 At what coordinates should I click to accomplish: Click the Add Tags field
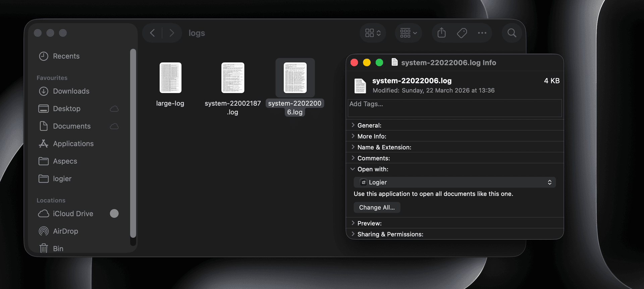[x=454, y=108]
